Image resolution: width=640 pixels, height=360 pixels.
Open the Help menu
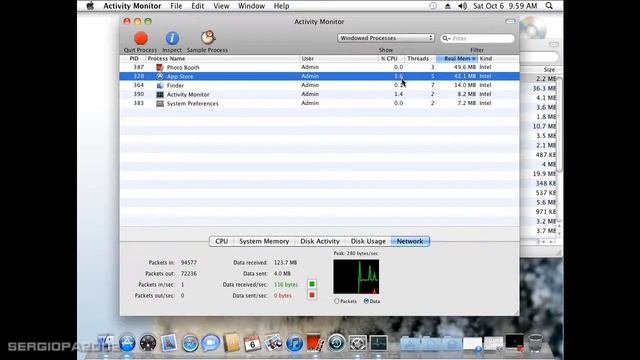(281, 6)
